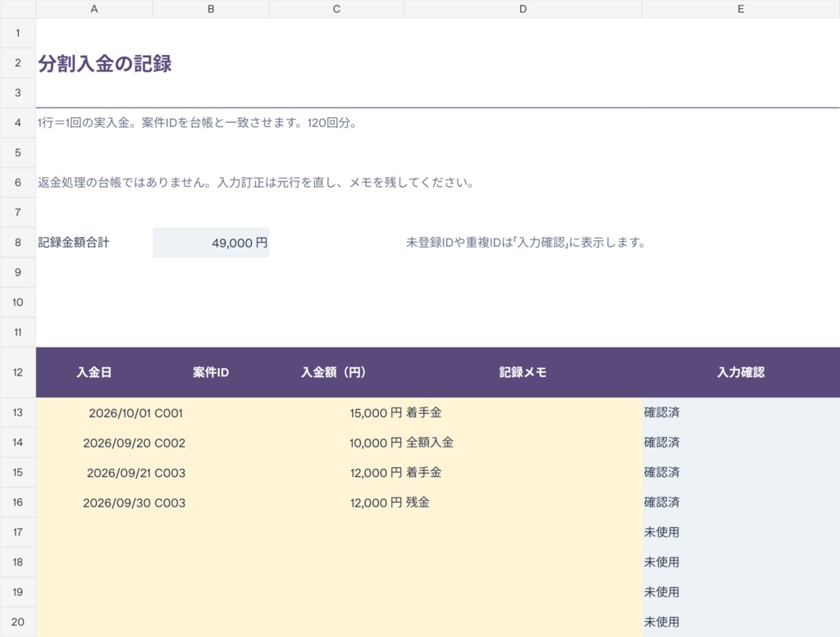Click the title 分割入金の記録
This screenshot has width=840, height=637.
point(105,64)
